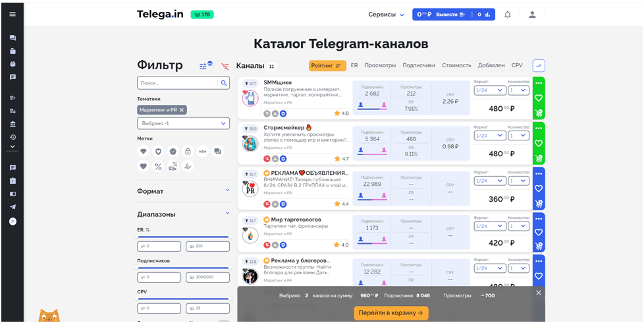Remove the Маркетинг и PR tag
Viewport: 644px width, 323px height.
[x=182, y=109]
